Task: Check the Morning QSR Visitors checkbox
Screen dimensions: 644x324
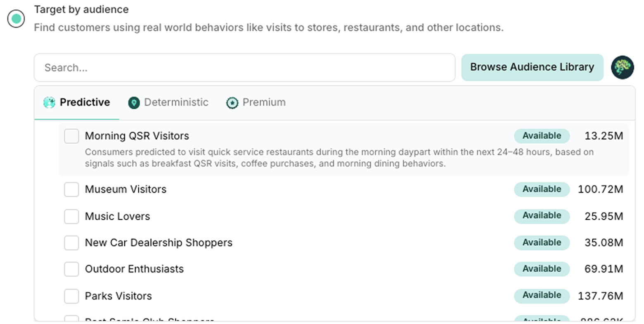Action: click(71, 136)
